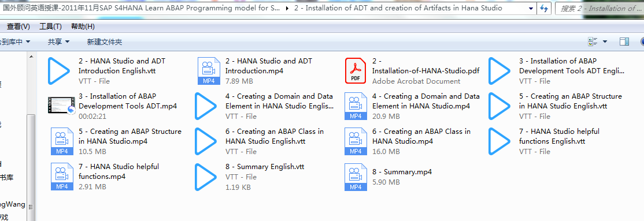
Task: Click the name '2 - Installation-of-HANA-Studio.pdf'
Action: [x=426, y=66]
